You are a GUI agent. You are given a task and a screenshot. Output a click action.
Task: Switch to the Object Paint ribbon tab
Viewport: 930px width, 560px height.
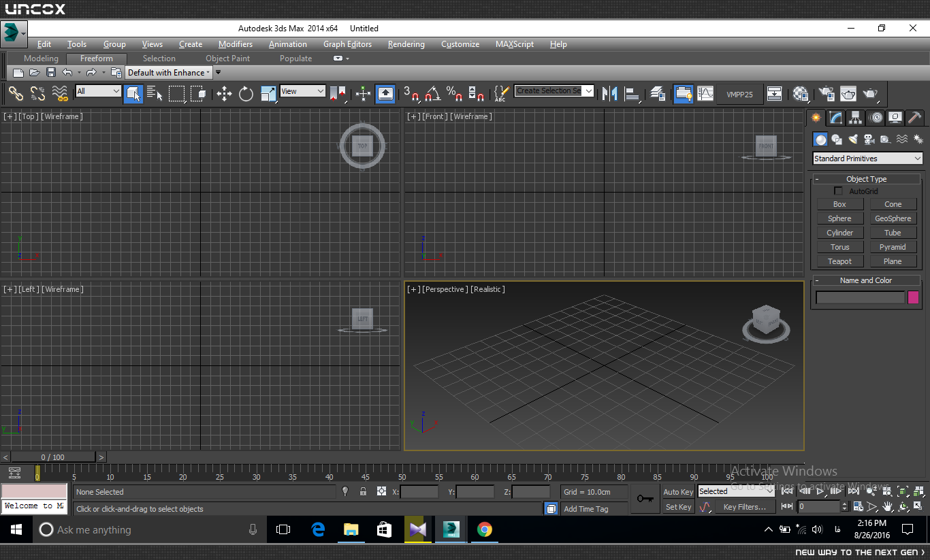(228, 59)
